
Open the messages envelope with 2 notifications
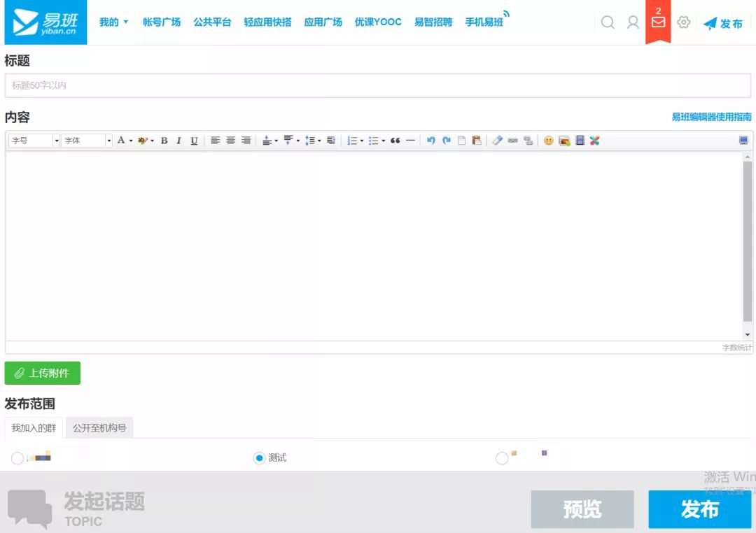[x=658, y=22]
